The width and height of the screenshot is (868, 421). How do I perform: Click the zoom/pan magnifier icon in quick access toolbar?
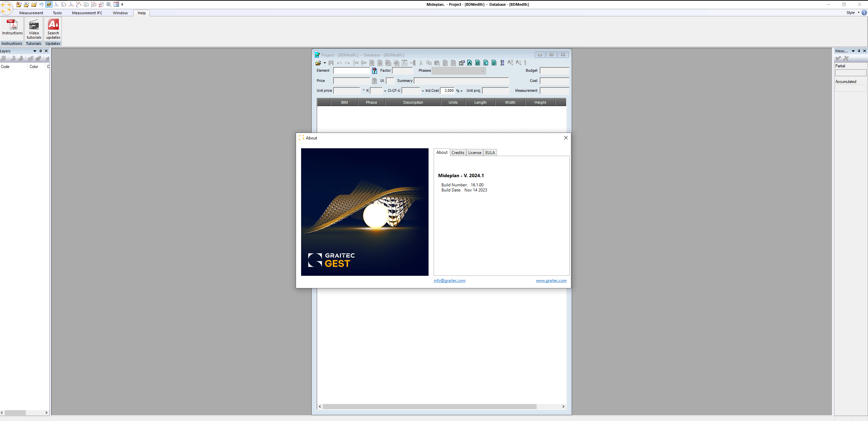coord(108,4)
